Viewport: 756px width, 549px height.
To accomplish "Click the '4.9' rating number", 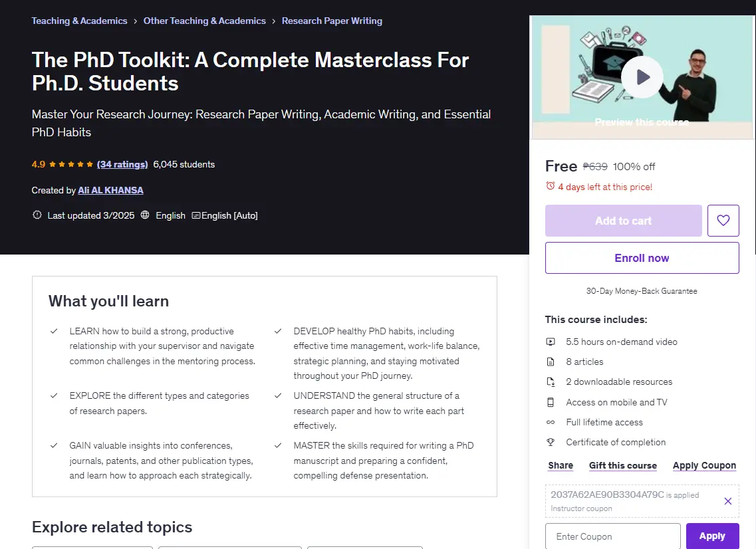I will pyautogui.click(x=39, y=164).
